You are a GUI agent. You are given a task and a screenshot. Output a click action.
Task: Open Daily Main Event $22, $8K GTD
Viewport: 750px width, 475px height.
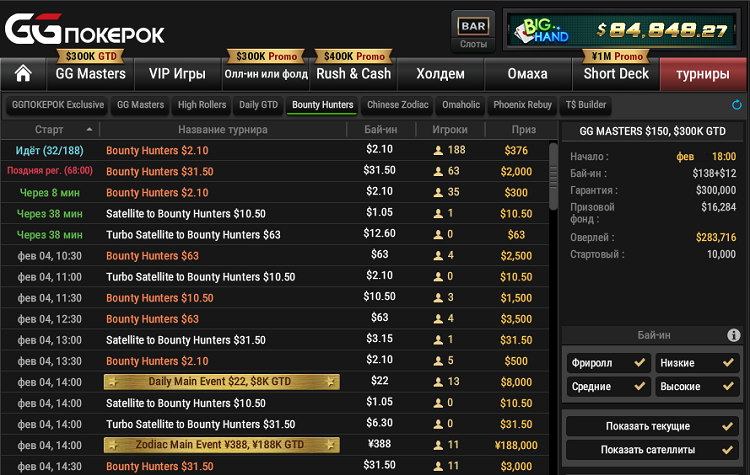point(222,382)
